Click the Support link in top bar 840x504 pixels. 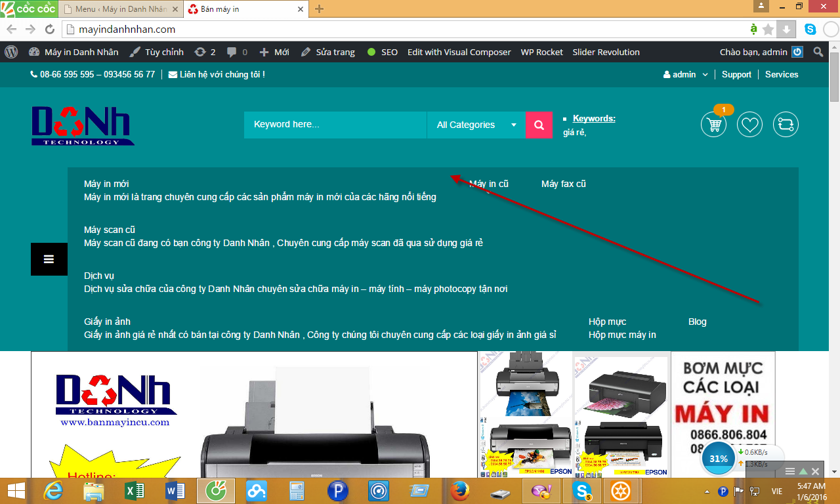(x=736, y=74)
